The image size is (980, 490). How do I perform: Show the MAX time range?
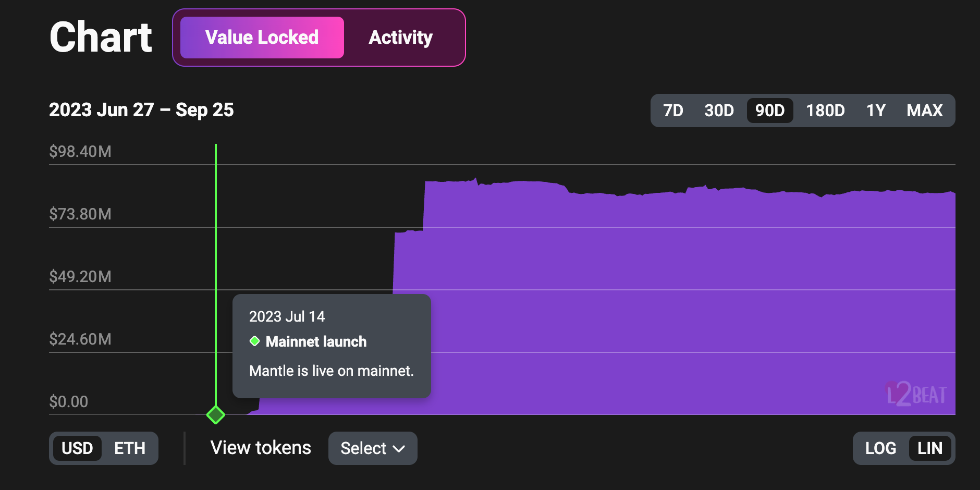coord(924,111)
